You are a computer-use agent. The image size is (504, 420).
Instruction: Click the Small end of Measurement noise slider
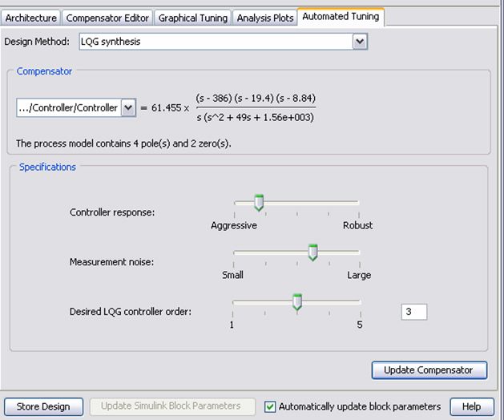pos(234,253)
